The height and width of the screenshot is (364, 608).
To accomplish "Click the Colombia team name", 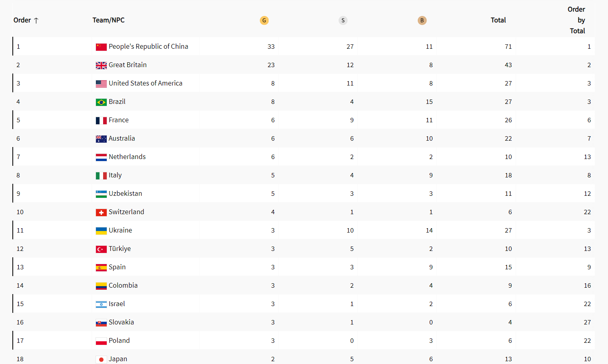I will coord(123,285).
